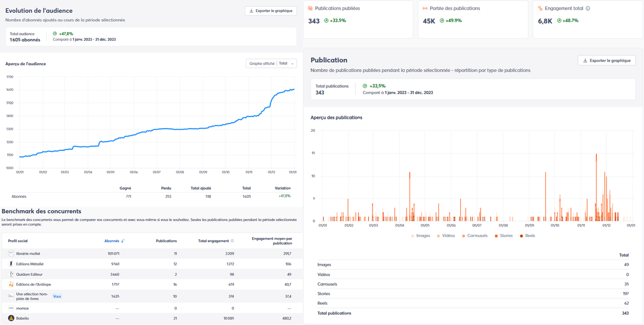
Task: Click the Portée des publications signal icon
Action: coord(425,8)
